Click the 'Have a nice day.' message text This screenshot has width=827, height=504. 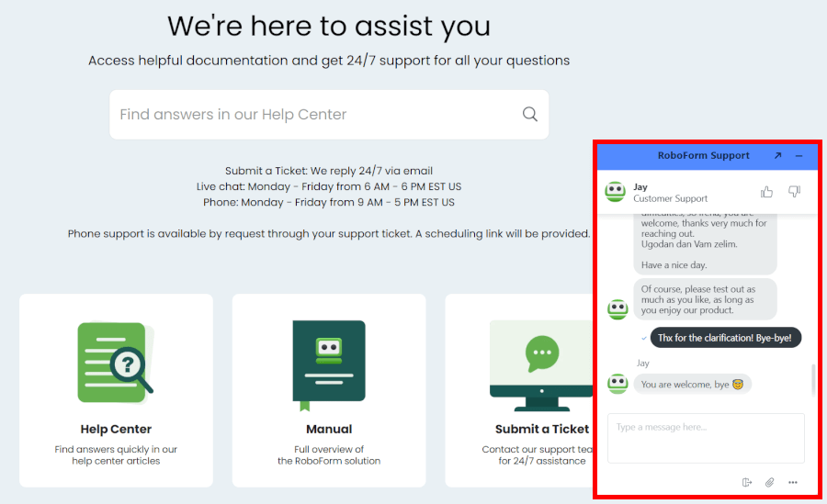pyautogui.click(x=674, y=265)
